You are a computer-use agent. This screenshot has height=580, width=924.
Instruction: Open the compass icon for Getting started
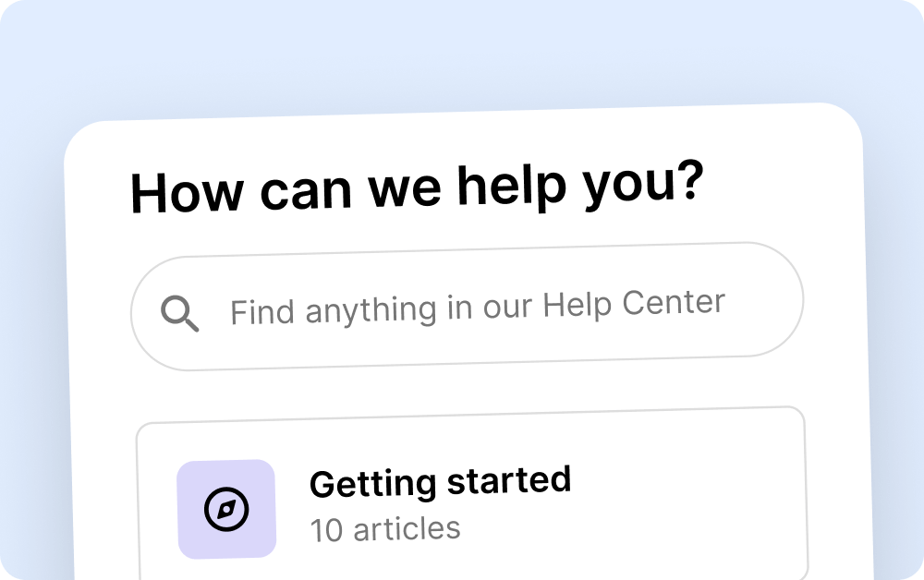coord(226,509)
